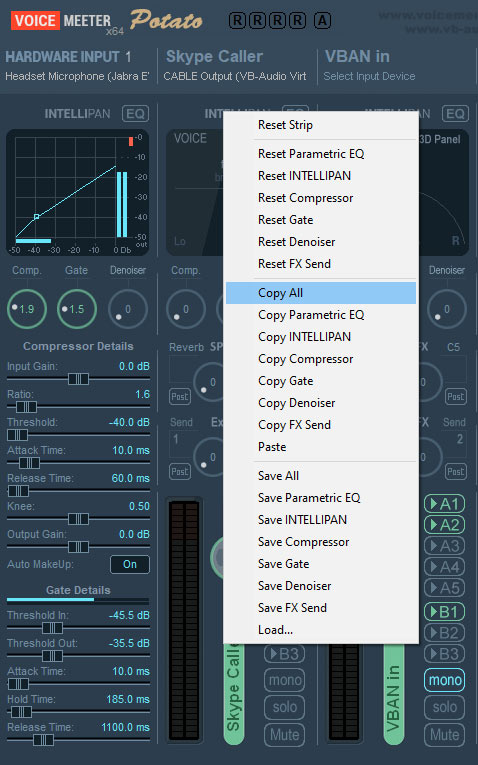Adjust compressor Knee slider
Viewport: 478px width, 765px height.
coord(78,519)
